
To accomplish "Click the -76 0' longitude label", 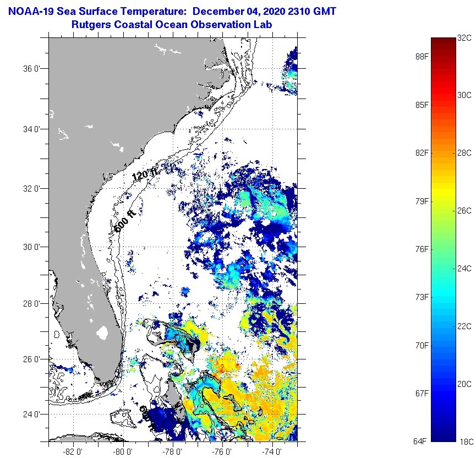I will (222, 452).
